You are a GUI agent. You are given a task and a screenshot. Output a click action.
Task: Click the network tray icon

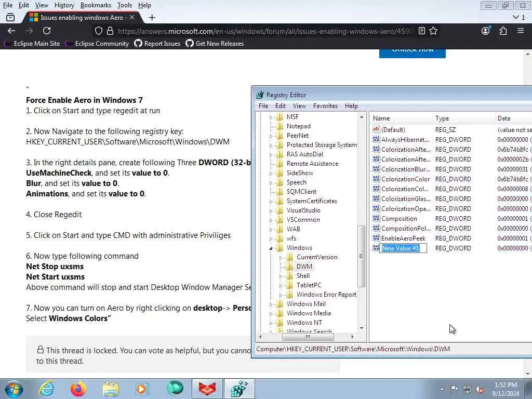[467, 389]
